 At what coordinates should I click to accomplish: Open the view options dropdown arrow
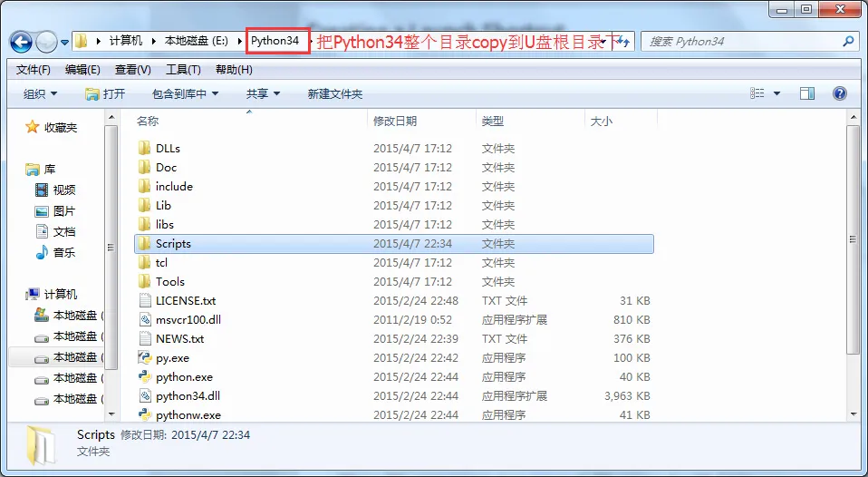[x=776, y=93]
